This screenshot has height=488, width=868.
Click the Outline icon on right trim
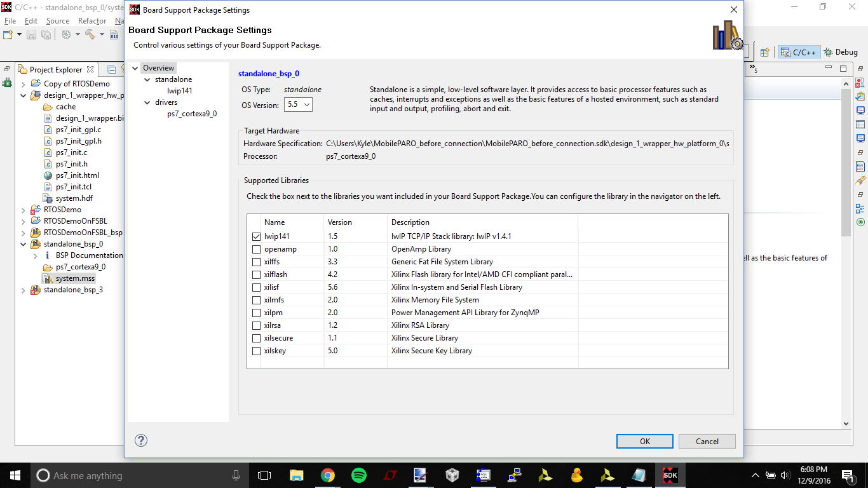coord(860,208)
